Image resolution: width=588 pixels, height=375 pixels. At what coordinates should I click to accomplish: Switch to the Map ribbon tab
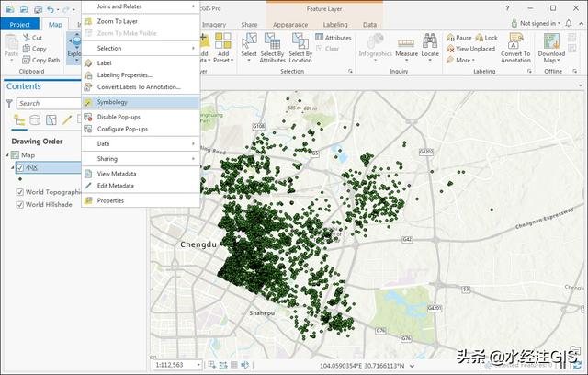click(x=55, y=25)
